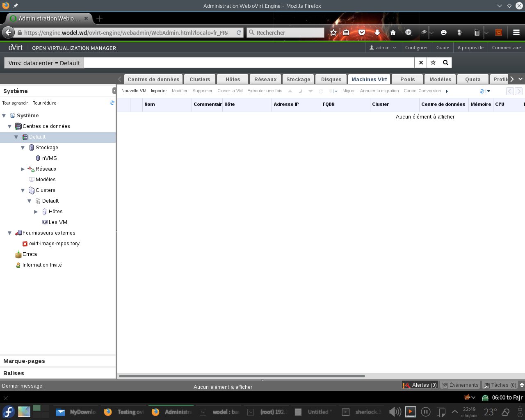Click the Firefox home icon

pos(393,32)
